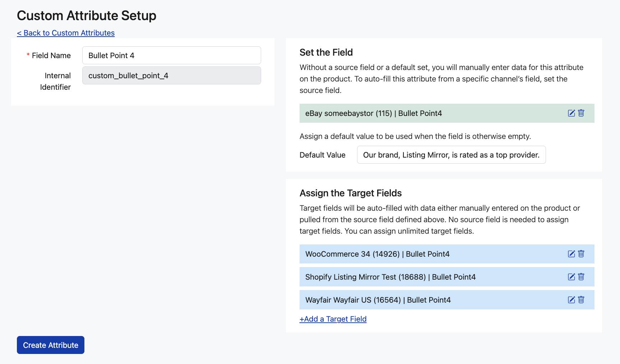
Task: Edit the WooCommerce 34 target field
Action: click(571, 254)
